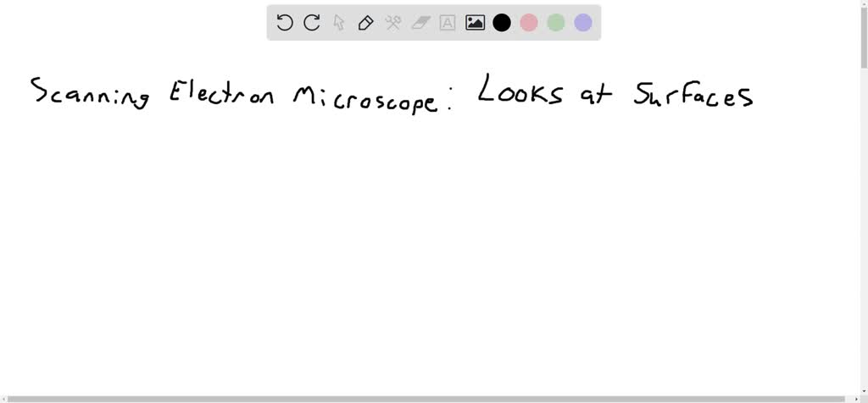Activate the selection pointer tool

pyautogui.click(x=339, y=23)
